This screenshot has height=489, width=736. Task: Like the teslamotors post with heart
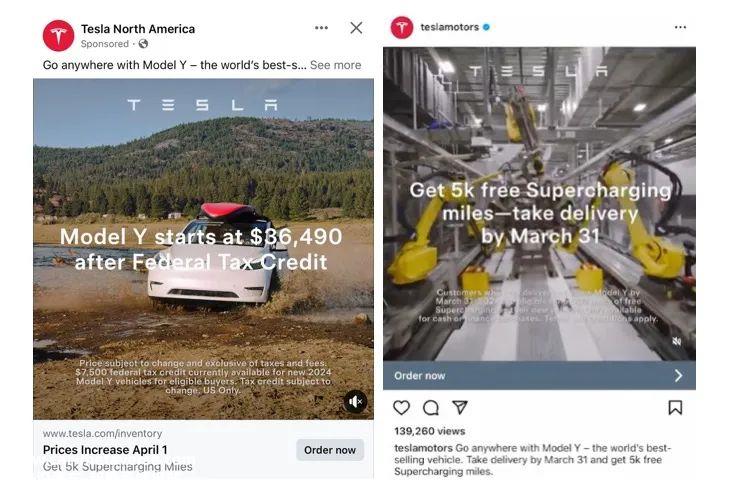click(401, 407)
